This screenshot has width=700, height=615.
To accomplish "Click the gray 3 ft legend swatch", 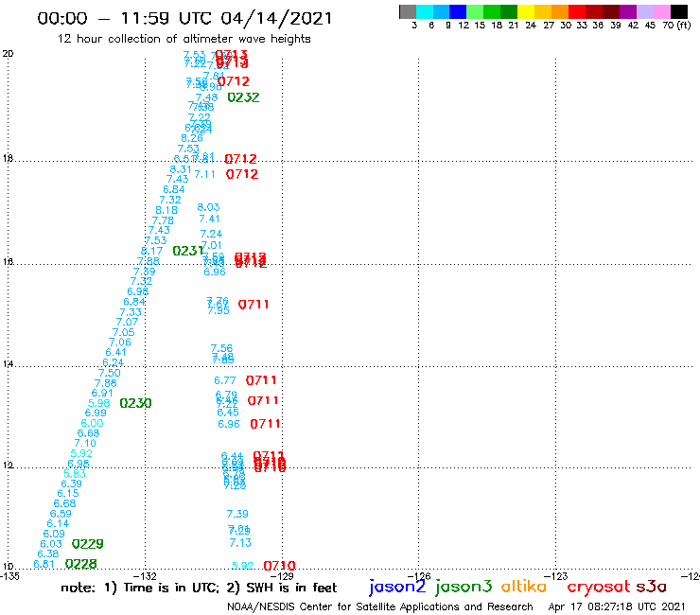I will tap(408, 12).
